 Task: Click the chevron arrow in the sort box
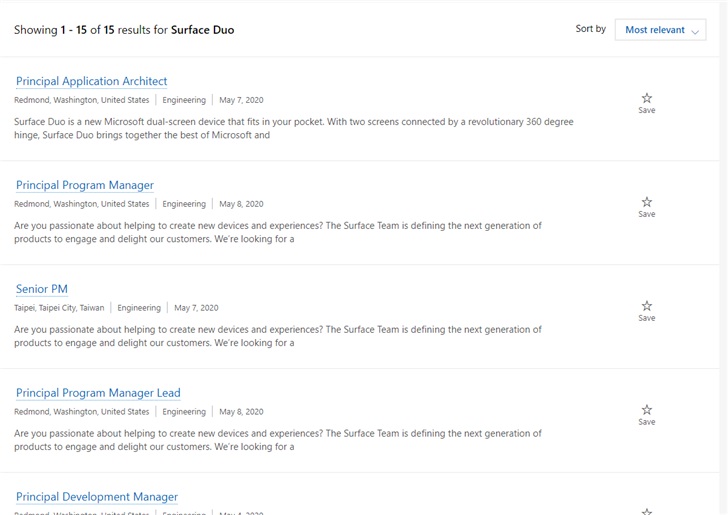(695, 31)
